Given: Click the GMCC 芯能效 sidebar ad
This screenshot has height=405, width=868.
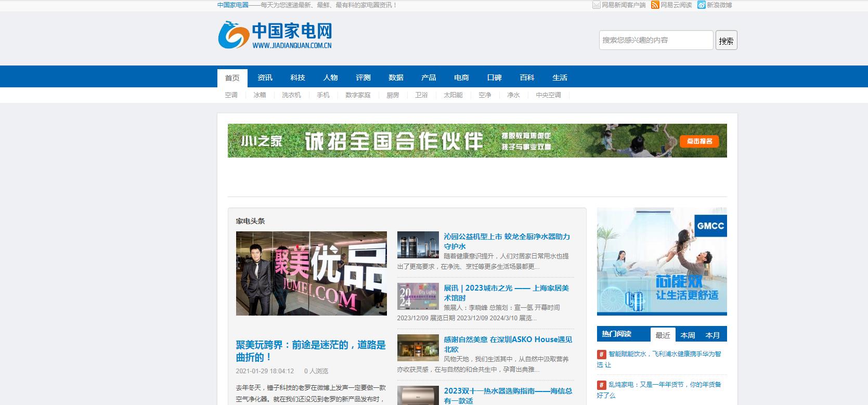Looking at the screenshot, I should tap(662, 262).
